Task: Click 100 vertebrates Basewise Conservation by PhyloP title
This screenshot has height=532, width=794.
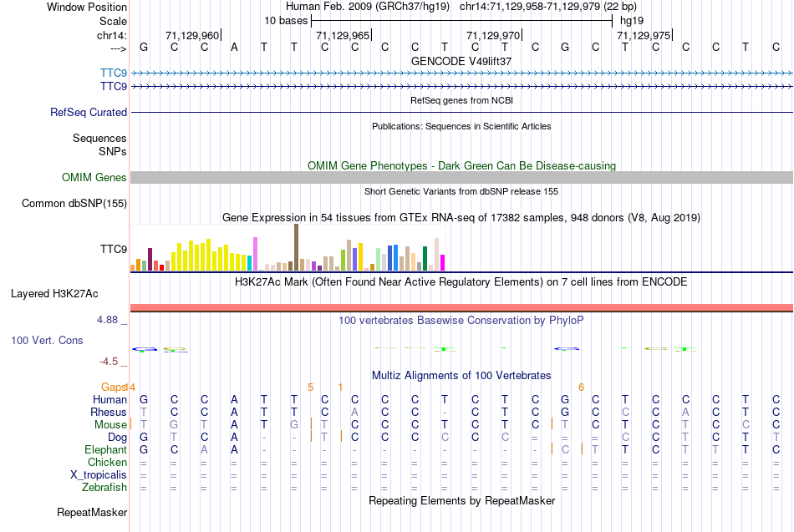Action: [461, 320]
